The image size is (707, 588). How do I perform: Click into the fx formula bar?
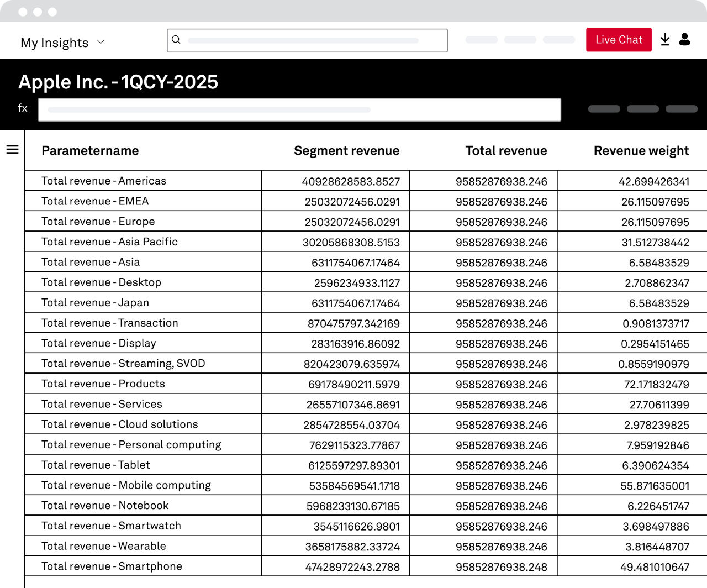coord(299,109)
